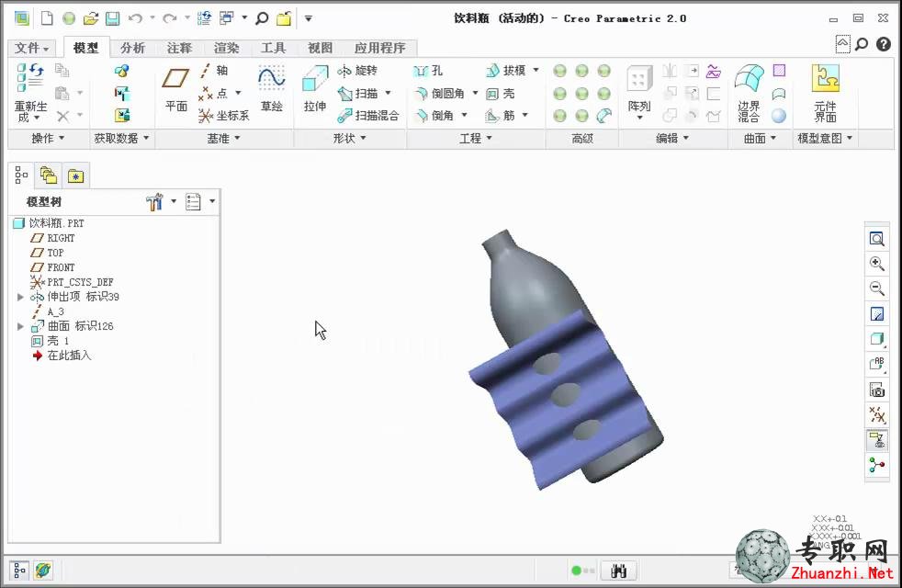Toggle datum display filters icon in graphics toolbar
Viewport: 902px width, 588px height.
pos(876,415)
